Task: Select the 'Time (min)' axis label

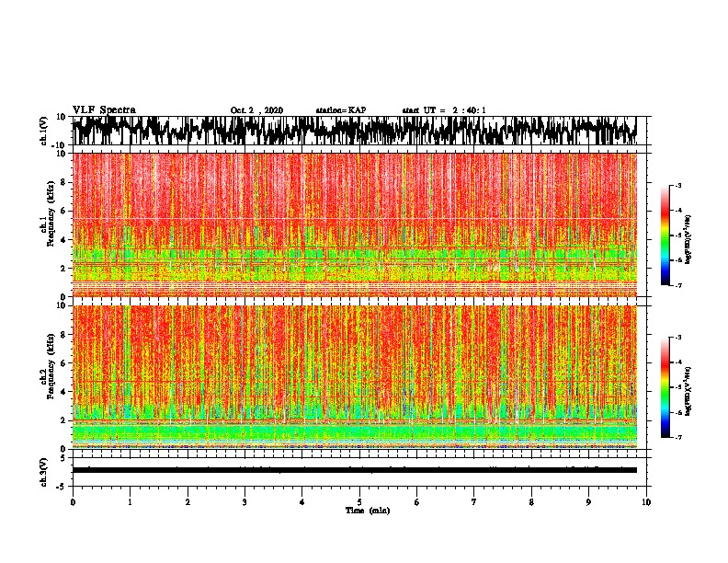Action: click(368, 511)
